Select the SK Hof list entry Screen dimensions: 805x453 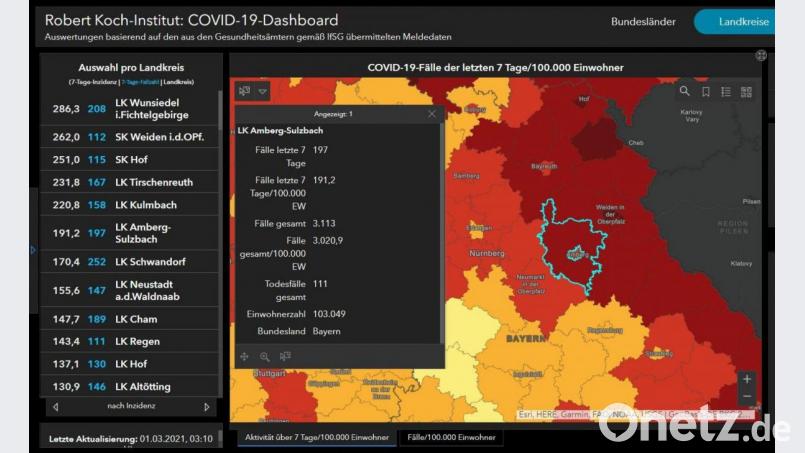pyautogui.click(x=130, y=160)
